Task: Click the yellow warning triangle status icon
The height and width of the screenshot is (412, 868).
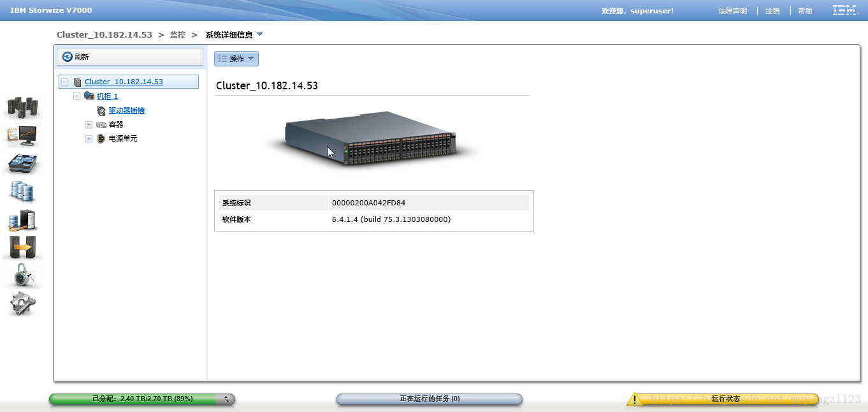Action: coord(635,399)
